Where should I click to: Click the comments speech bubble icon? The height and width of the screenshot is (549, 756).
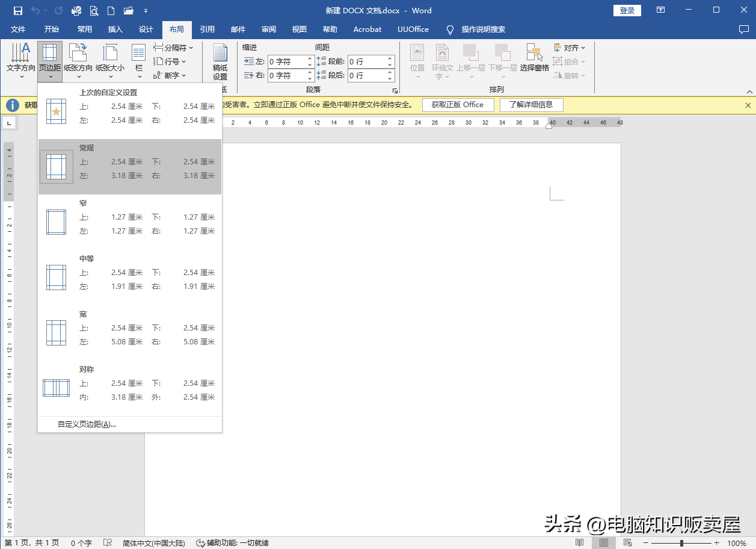coord(744,29)
